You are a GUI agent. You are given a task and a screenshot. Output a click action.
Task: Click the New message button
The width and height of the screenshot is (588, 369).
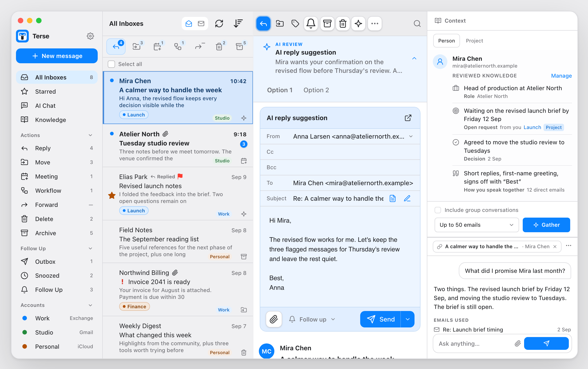point(57,56)
